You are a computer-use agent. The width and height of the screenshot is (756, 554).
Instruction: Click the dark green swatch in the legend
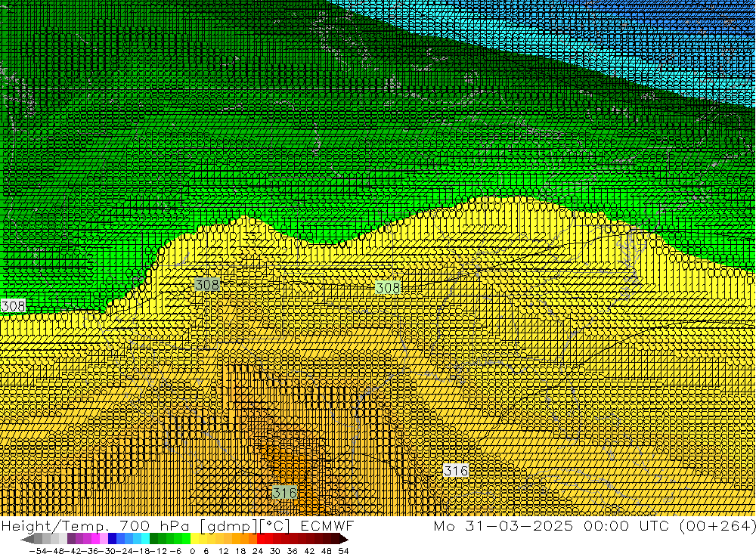click(x=153, y=539)
